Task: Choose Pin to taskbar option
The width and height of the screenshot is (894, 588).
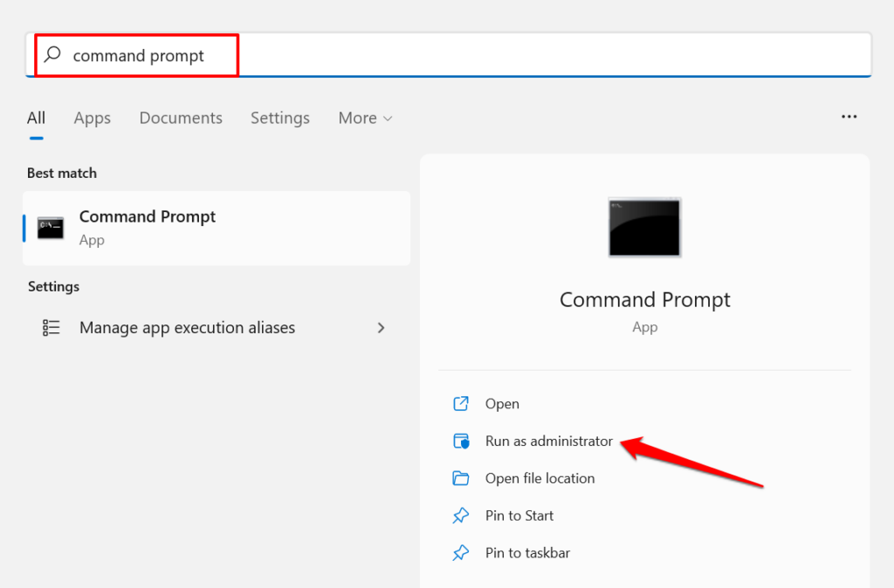Action: tap(527, 553)
